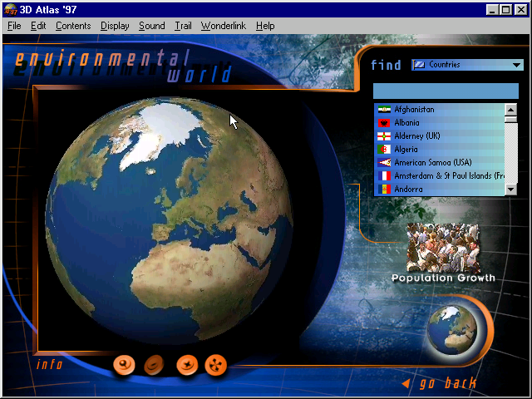Maximize the 3D Atlas window
Screen dimensions: 532x399
505,9
